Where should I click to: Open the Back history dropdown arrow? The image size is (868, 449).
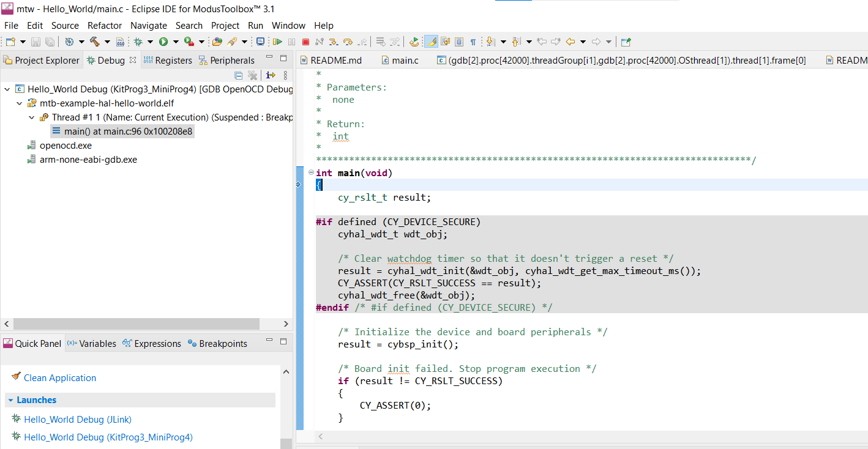click(x=583, y=42)
